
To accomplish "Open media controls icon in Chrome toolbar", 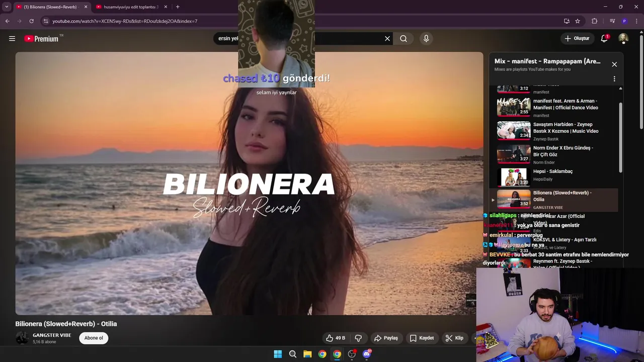I will click(x=612, y=21).
